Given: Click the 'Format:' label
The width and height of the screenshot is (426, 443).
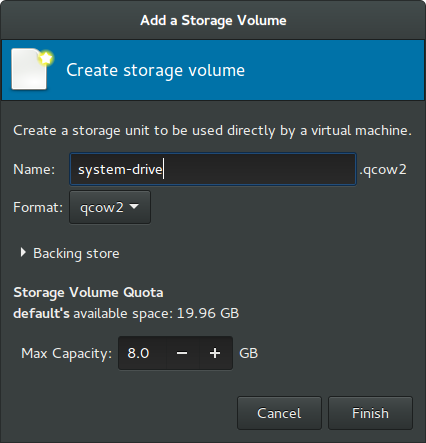Looking at the screenshot, I should 38,207.
